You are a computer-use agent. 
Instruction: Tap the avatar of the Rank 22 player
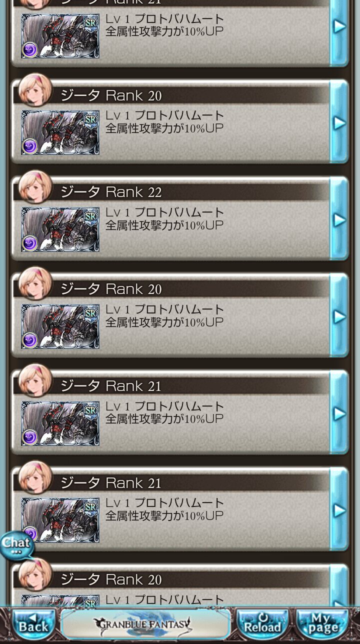(x=35, y=187)
